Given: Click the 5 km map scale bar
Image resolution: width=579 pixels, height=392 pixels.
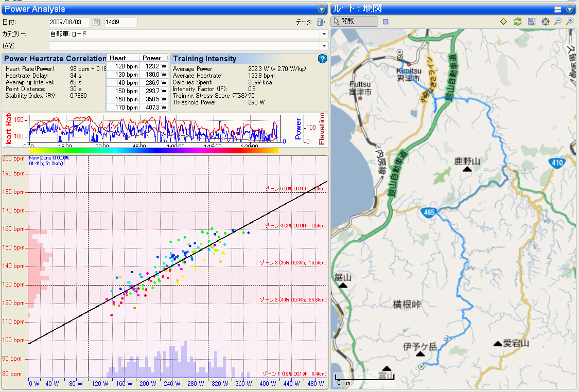Looking at the screenshot, I should click(x=364, y=380).
